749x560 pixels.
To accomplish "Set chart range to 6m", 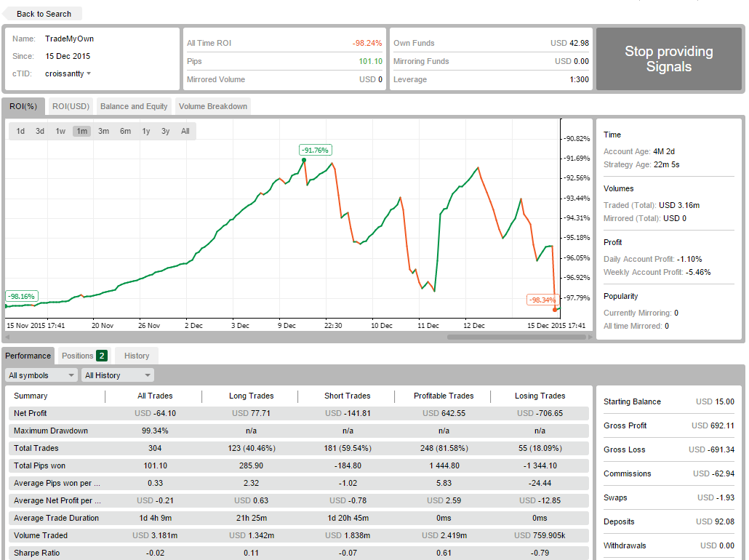I will coord(125,131).
